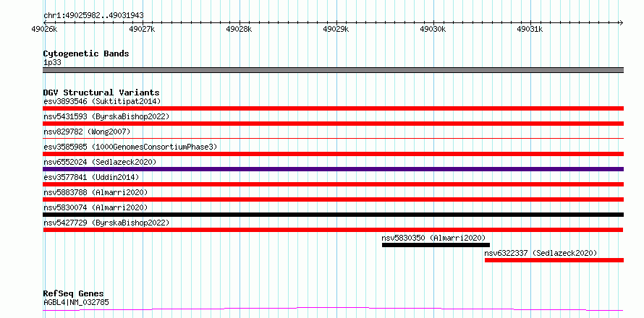The width and height of the screenshot is (644, 318).
Task: Click the long black bar for nsv5830074
Action: tap(333, 215)
